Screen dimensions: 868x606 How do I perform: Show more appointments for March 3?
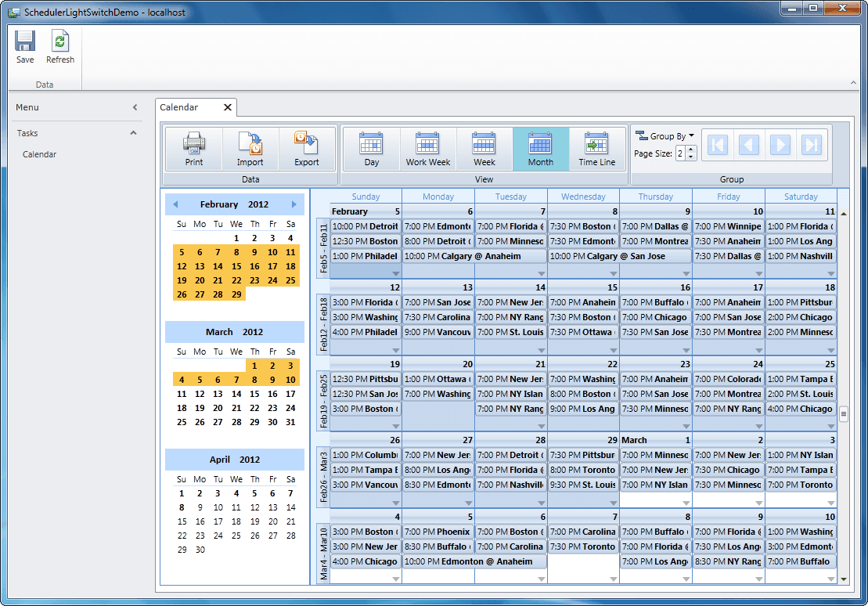[831, 503]
